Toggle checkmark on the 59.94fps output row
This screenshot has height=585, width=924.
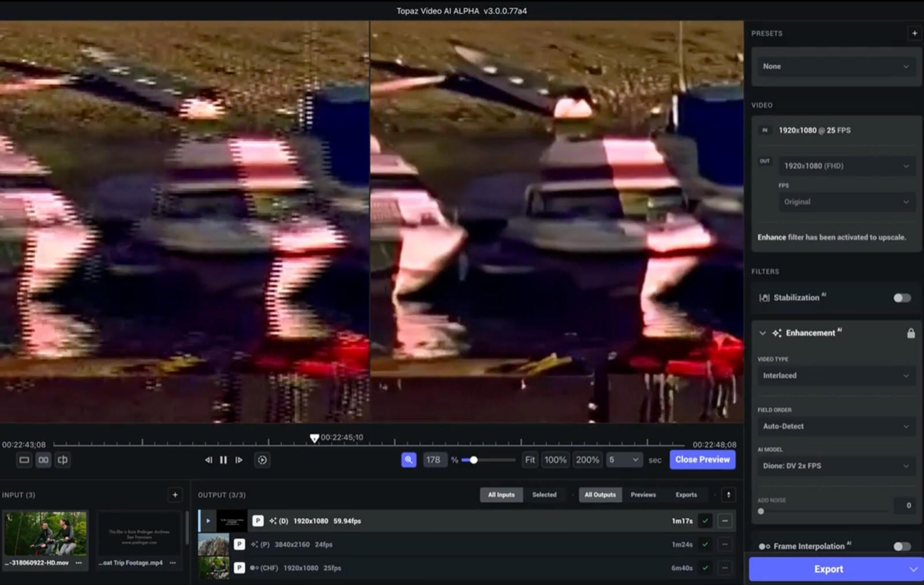click(x=705, y=521)
